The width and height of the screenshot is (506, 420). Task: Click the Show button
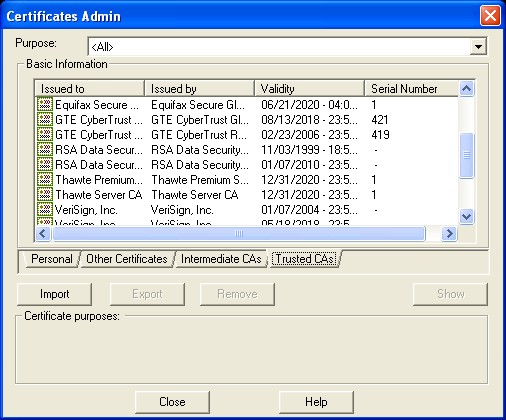click(x=450, y=294)
